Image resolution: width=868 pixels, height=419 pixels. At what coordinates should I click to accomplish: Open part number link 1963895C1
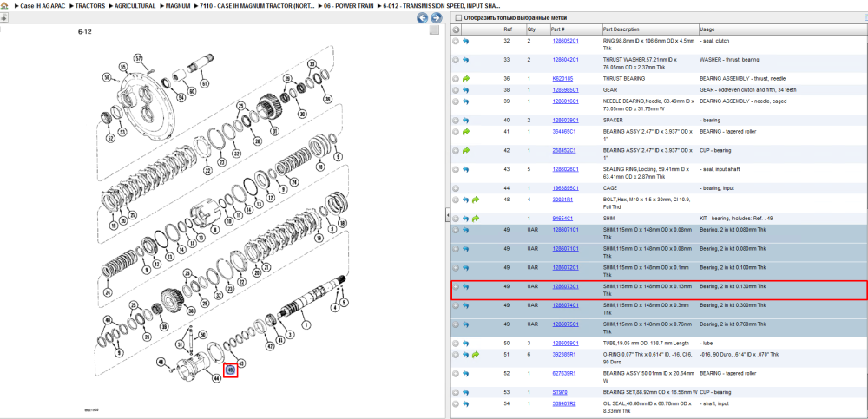click(x=565, y=188)
